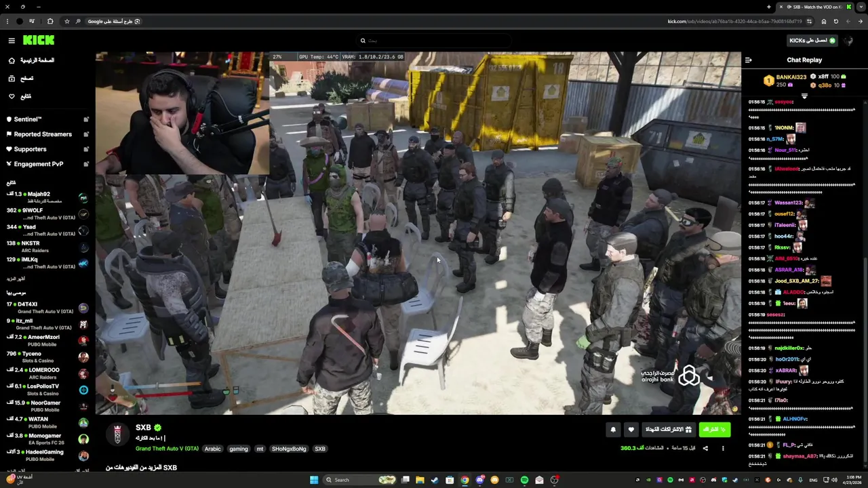
Task: Select the SXB tag
Action: tap(320, 449)
